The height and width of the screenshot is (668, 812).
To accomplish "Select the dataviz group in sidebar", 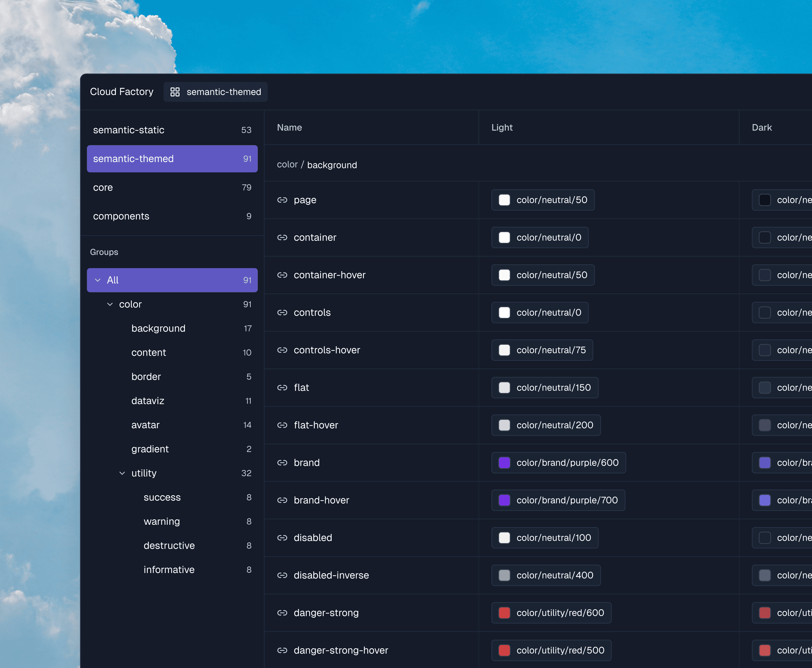I will pos(148,401).
